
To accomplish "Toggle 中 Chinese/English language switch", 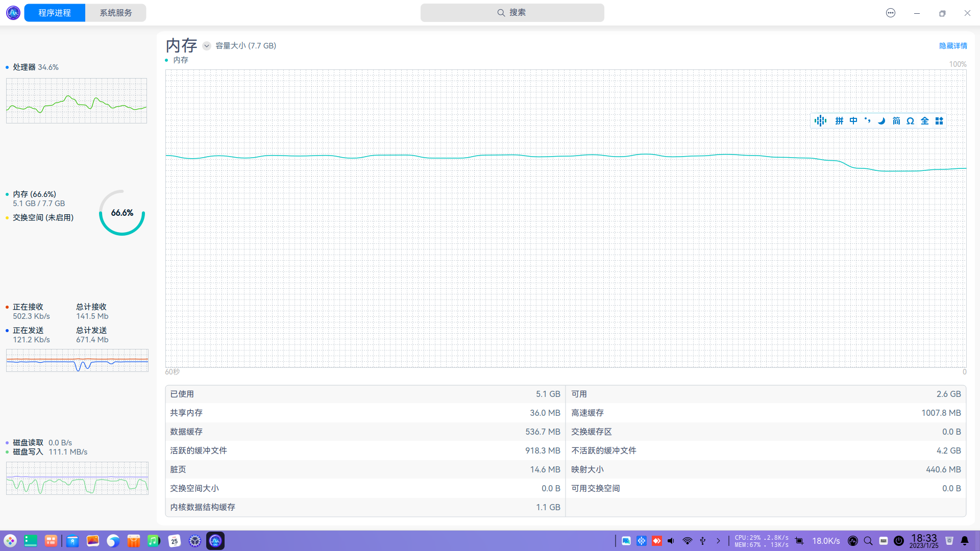I will 853,121.
